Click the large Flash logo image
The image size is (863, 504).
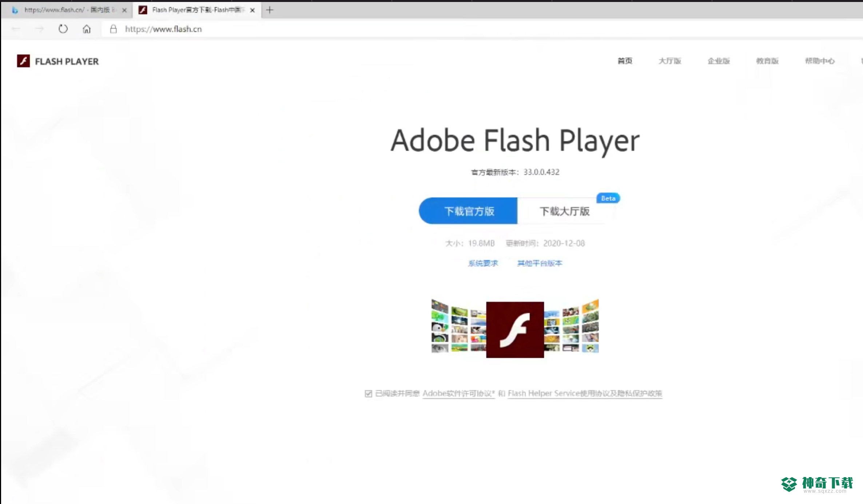click(x=515, y=329)
